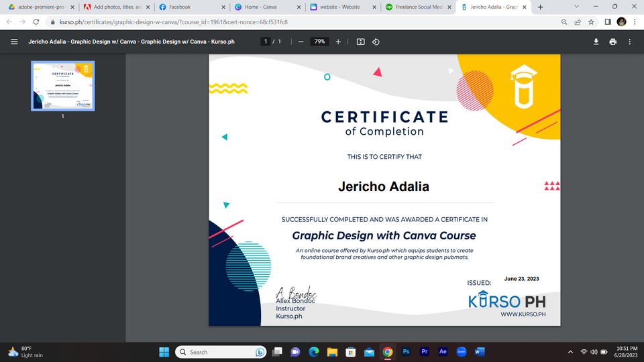Click the fit to page icon
The width and height of the screenshot is (644, 362).
click(360, 42)
